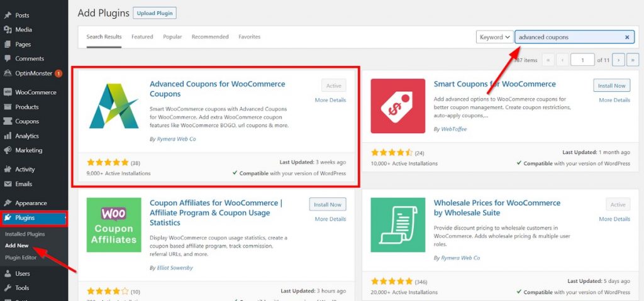Open More Details for Smart Coupons

coord(614,100)
